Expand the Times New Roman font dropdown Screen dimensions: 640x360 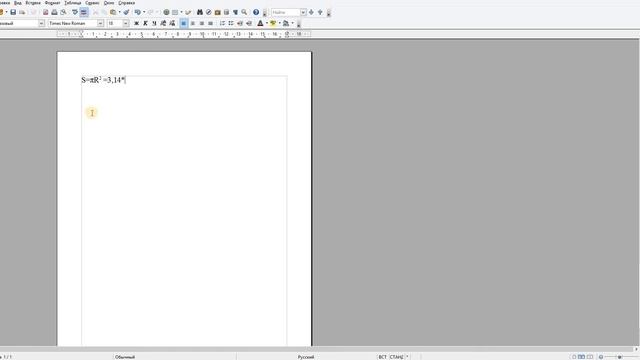[x=100, y=23]
